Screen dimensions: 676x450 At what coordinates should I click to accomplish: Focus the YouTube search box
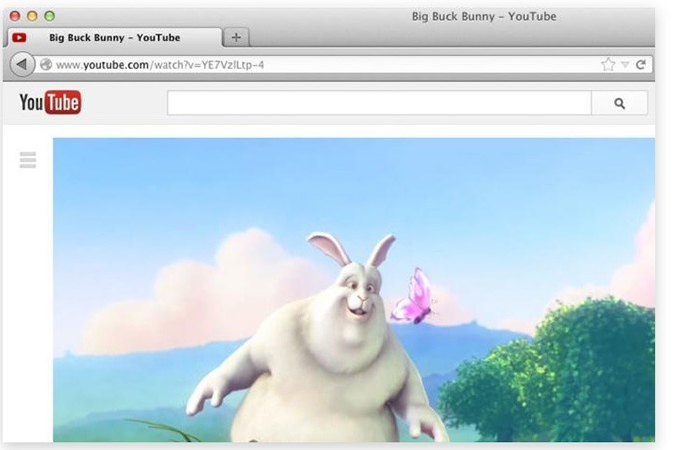coord(379,103)
